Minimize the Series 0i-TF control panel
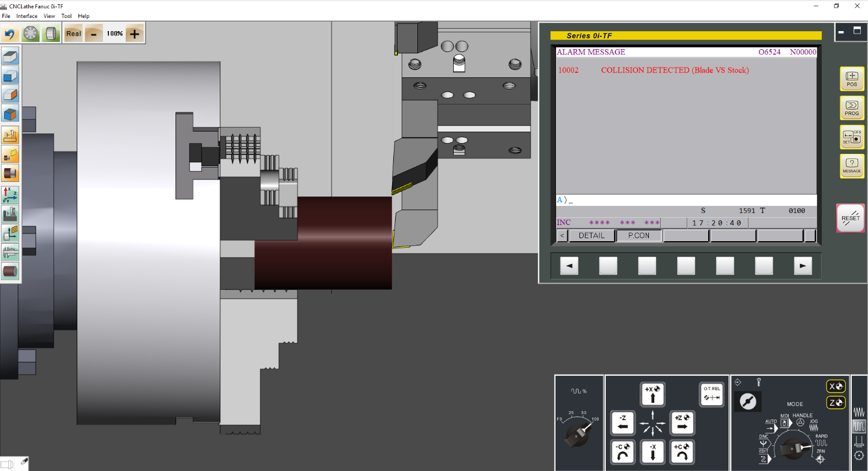This screenshot has width=868, height=471. [841, 31]
